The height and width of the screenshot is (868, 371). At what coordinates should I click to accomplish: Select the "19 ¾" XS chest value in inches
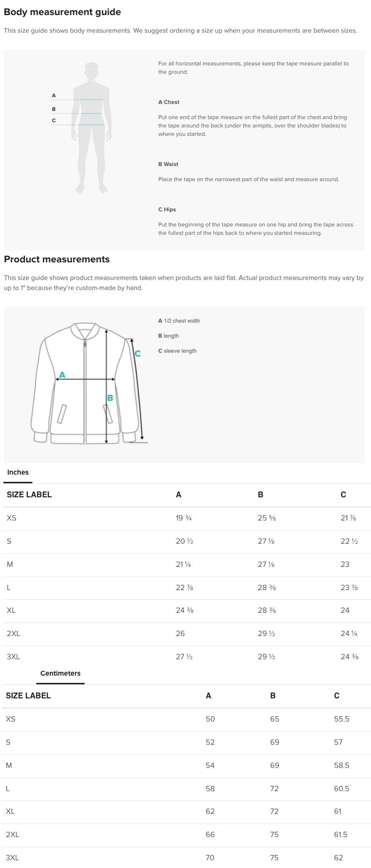coord(184,518)
